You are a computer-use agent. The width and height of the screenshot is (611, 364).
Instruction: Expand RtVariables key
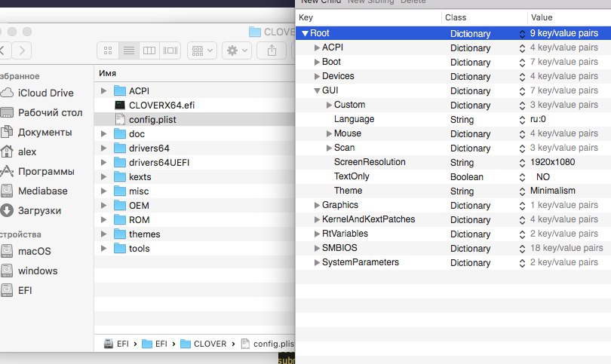tap(317, 234)
